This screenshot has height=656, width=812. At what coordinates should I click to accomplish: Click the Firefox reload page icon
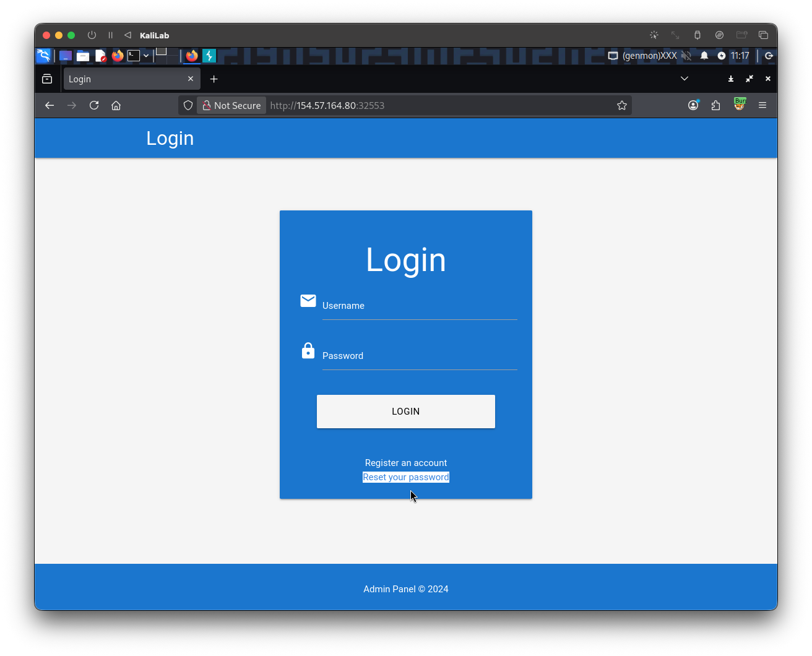point(94,105)
